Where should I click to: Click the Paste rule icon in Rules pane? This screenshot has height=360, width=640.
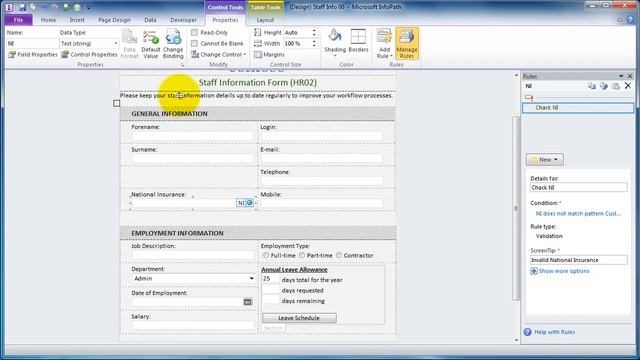coord(616,86)
